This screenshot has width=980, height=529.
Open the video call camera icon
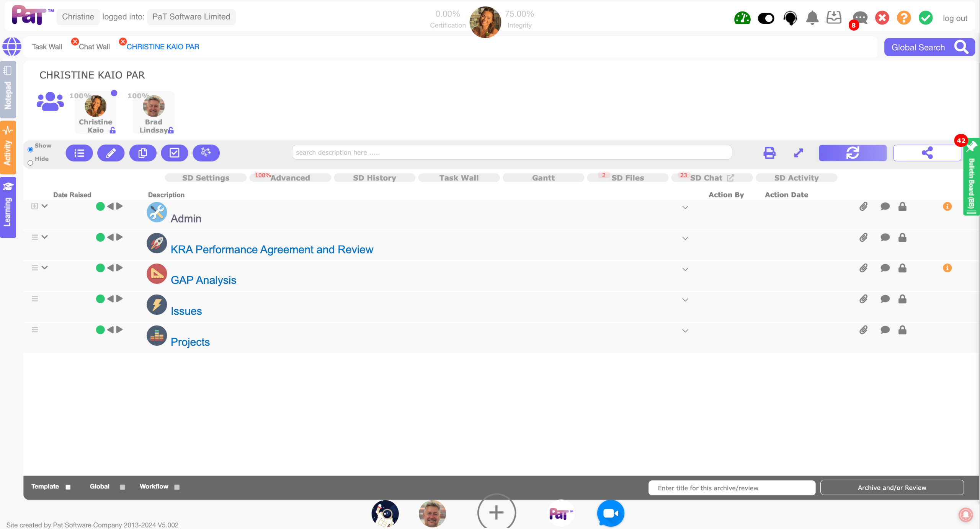coord(610,513)
